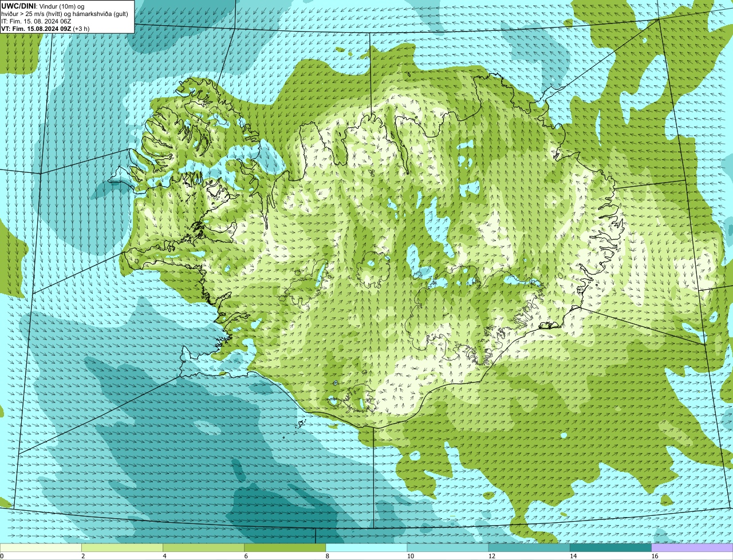The width and height of the screenshot is (733, 560).
Task: Select the dark teal 14–16 legend swatch
Action: (x=610, y=548)
